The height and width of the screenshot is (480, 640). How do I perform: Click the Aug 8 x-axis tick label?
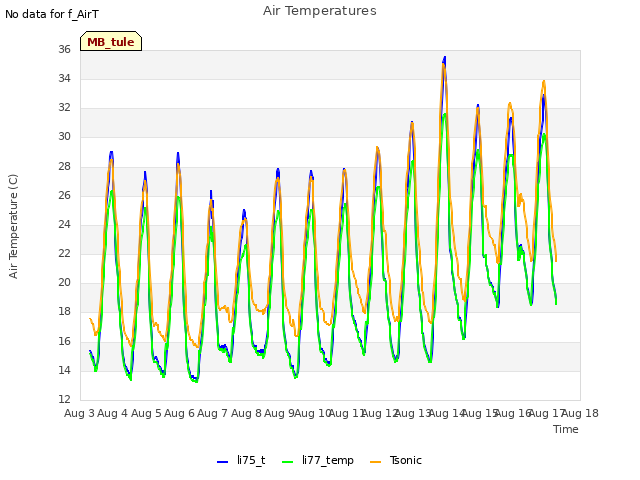point(246,413)
